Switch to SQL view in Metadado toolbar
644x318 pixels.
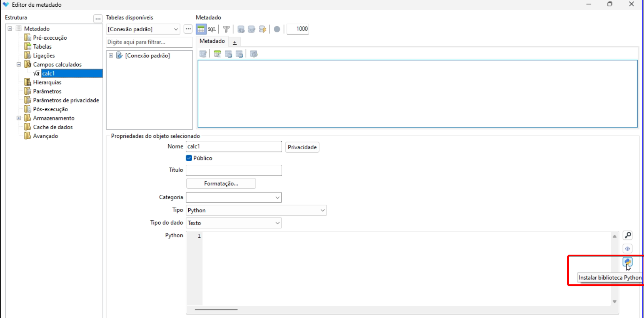tap(212, 29)
